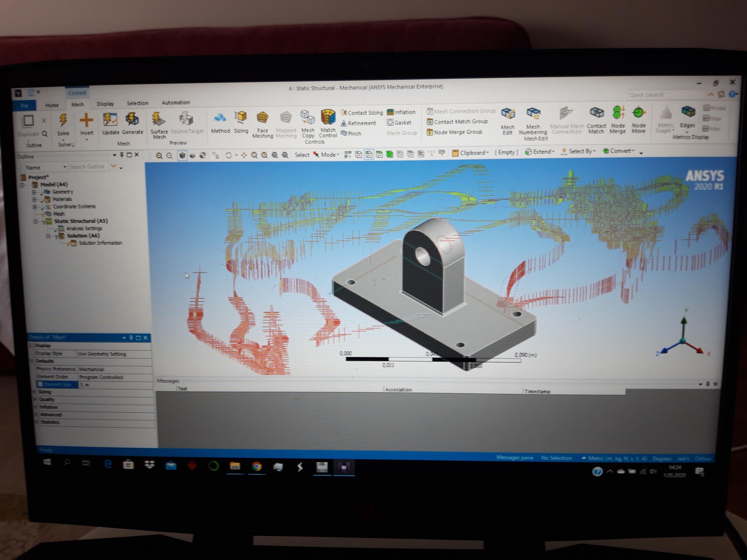Open Dropbox from the taskbar
Screen dimensions: 747x560
pyautogui.click(x=149, y=465)
